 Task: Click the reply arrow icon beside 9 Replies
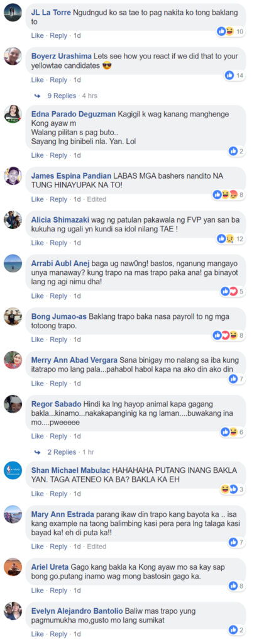(37, 96)
